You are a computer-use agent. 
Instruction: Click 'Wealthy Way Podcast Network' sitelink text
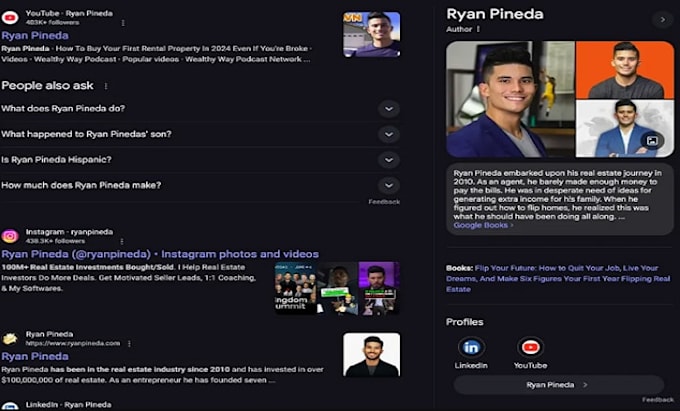tap(243, 59)
